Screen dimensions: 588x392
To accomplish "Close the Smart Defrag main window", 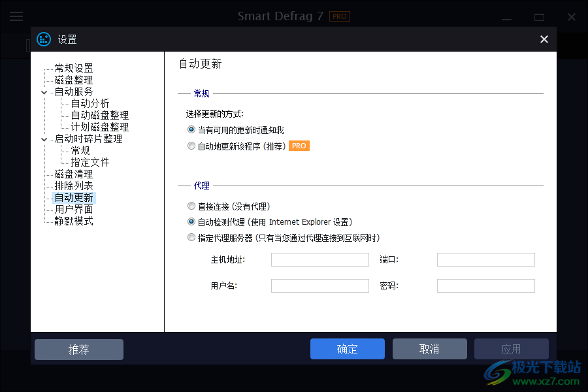I will 572,17.
